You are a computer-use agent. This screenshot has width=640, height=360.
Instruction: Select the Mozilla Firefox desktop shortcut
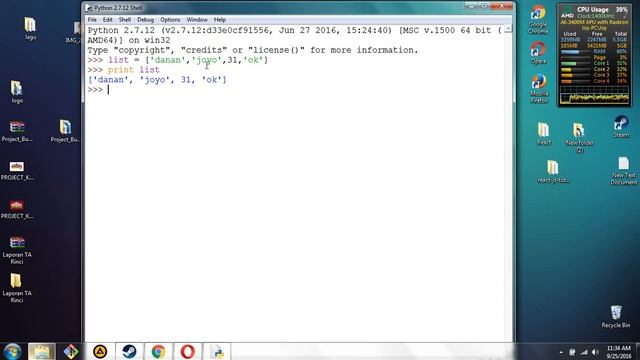point(538,89)
